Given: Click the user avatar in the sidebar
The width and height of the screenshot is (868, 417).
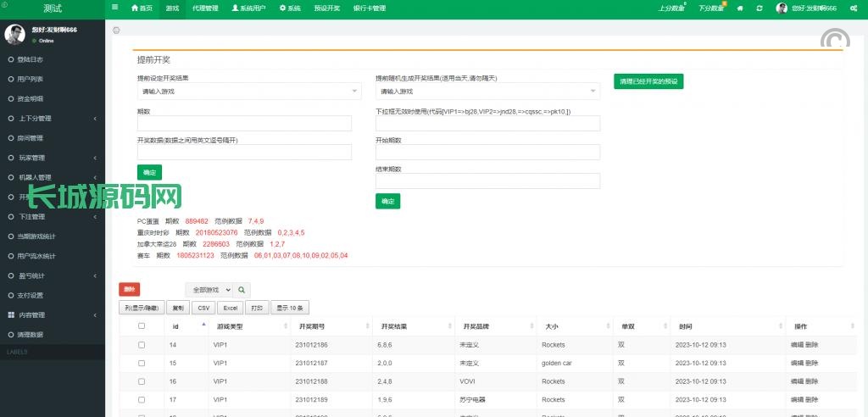Looking at the screenshot, I should pos(14,34).
